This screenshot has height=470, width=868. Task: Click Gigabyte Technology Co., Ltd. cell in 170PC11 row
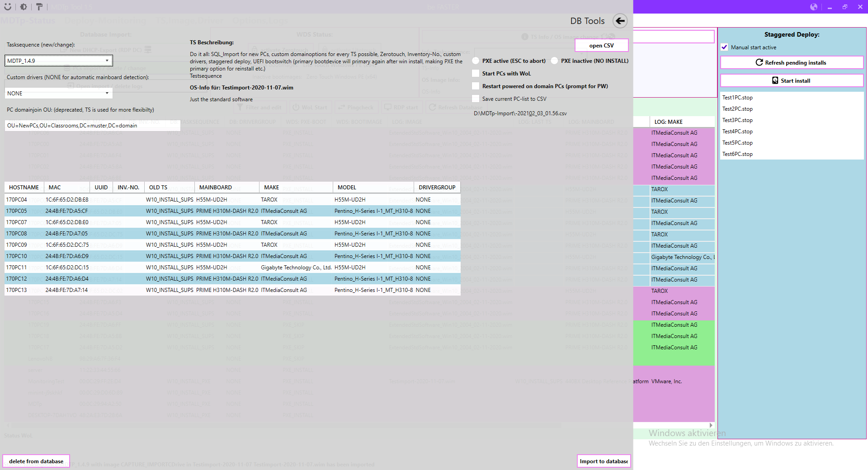(296, 267)
